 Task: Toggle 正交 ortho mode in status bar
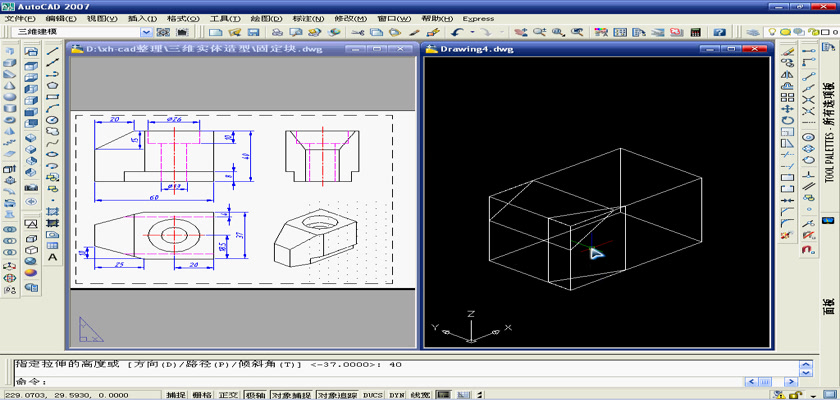(229, 395)
